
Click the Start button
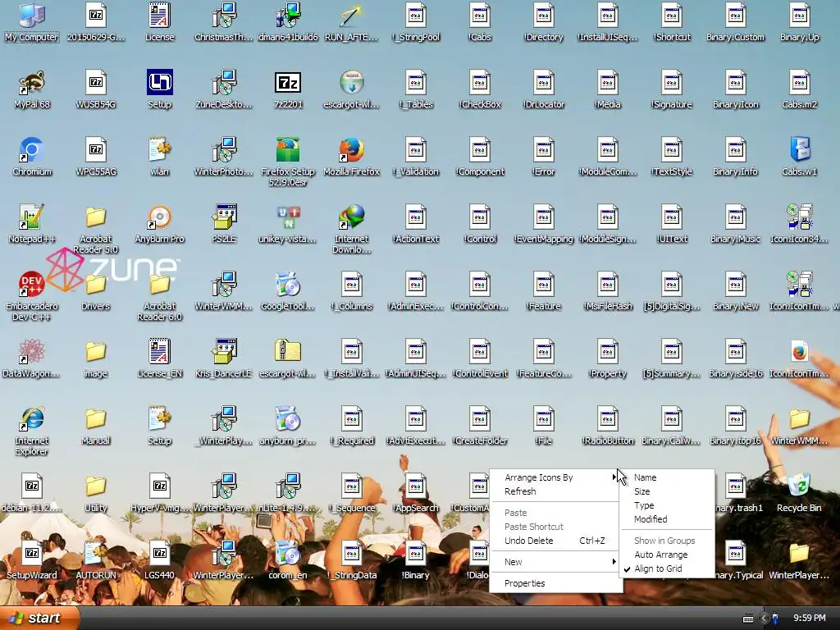tap(39, 619)
